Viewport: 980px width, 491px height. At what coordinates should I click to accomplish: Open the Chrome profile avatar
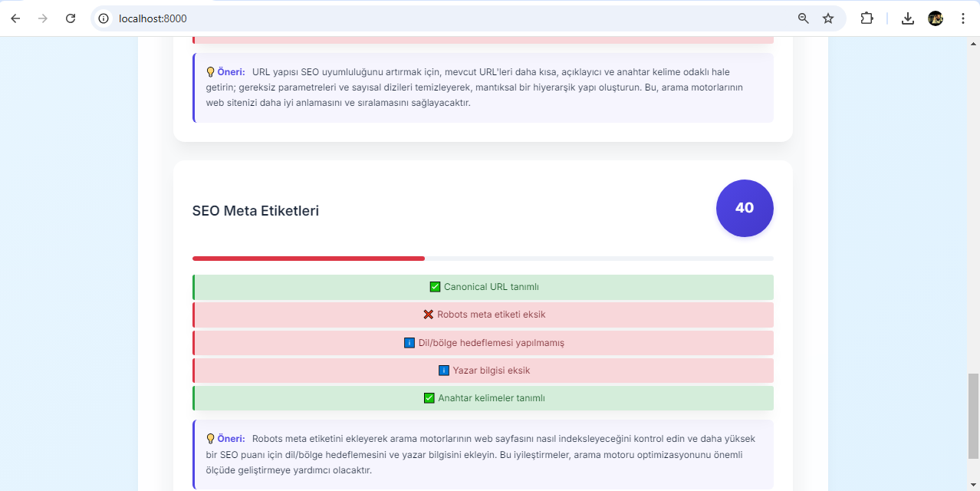(x=936, y=18)
